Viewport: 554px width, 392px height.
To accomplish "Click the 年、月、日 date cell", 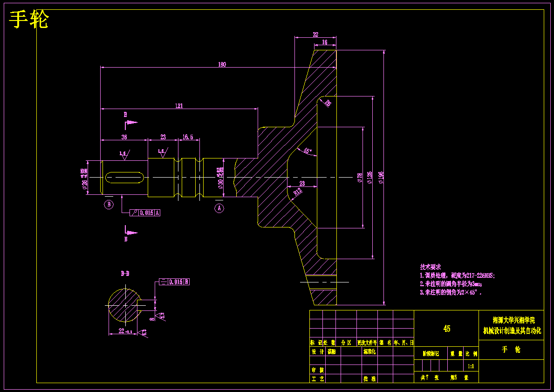I will click(404, 343).
